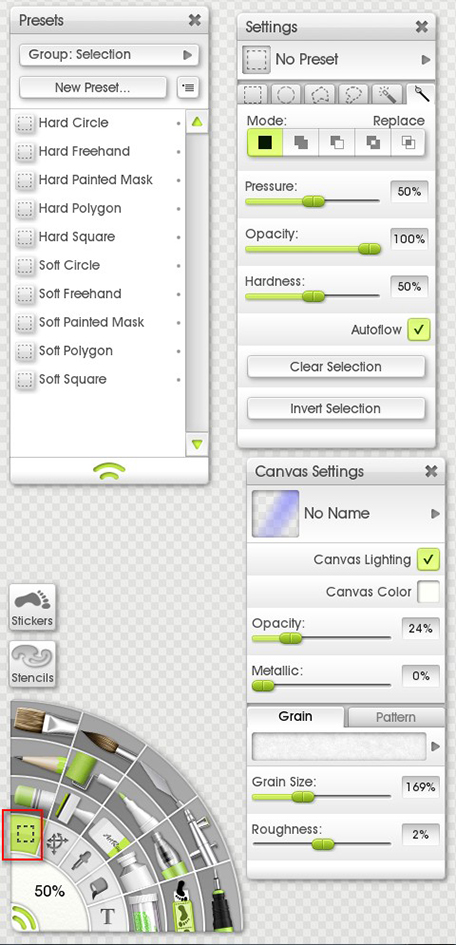This screenshot has height=945, width=456.
Task: Open the No Preset flyout arrow
Action: [426, 60]
